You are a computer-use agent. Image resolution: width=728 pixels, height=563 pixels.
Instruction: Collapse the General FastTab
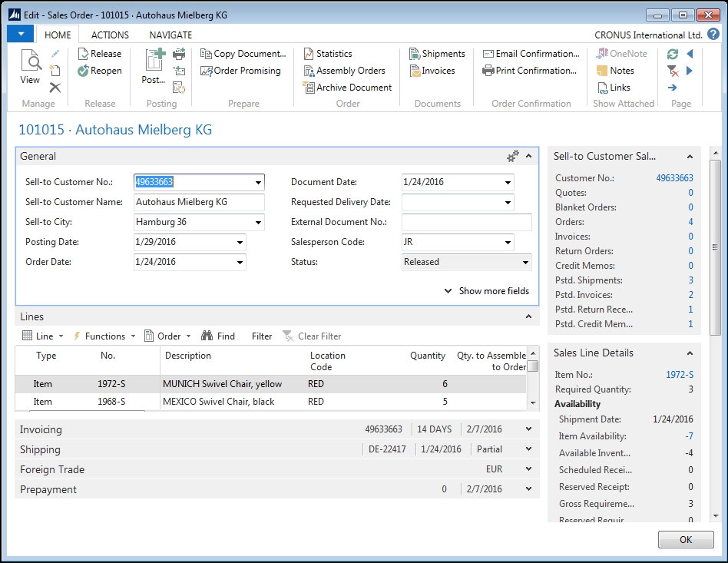[x=528, y=156]
